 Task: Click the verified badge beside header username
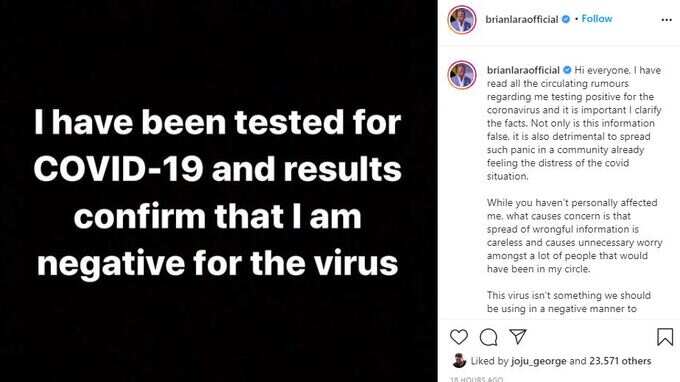point(566,19)
